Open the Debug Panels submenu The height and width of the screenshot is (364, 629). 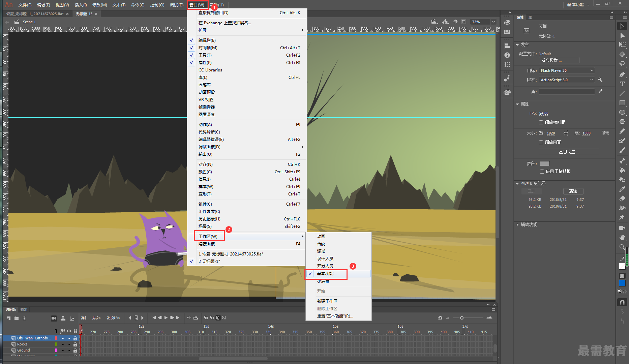click(247, 147)
